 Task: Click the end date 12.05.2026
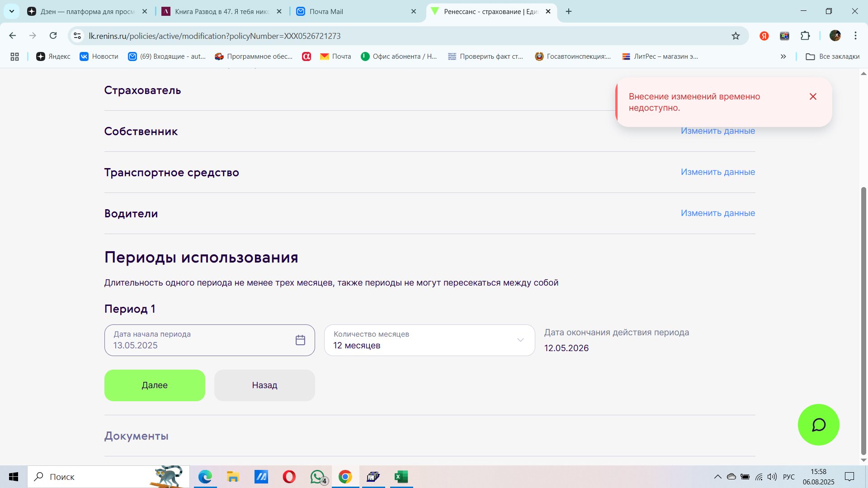566,348
